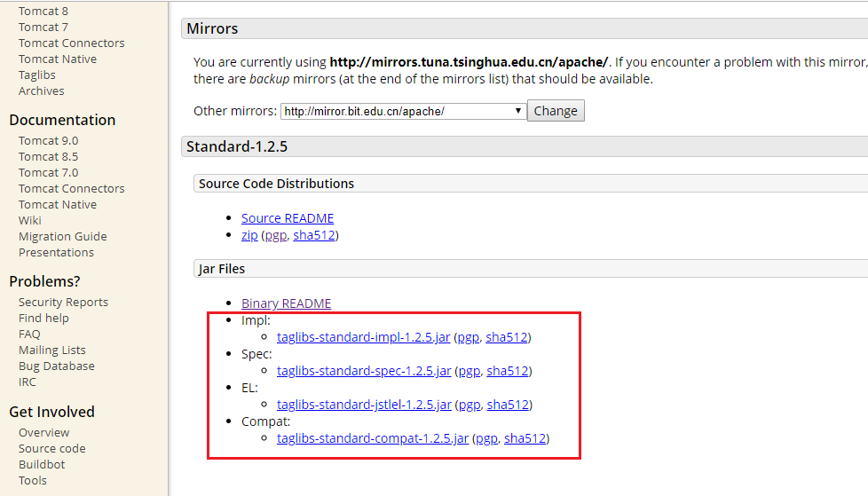This screenshot has width=868, height=496.
Task: Click the Jar Files heading
Action: (221, 269)
